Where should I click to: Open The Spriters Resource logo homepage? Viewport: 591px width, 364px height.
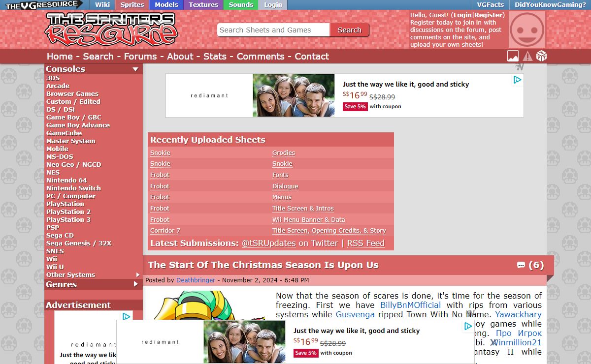click(x=111, y=29)
